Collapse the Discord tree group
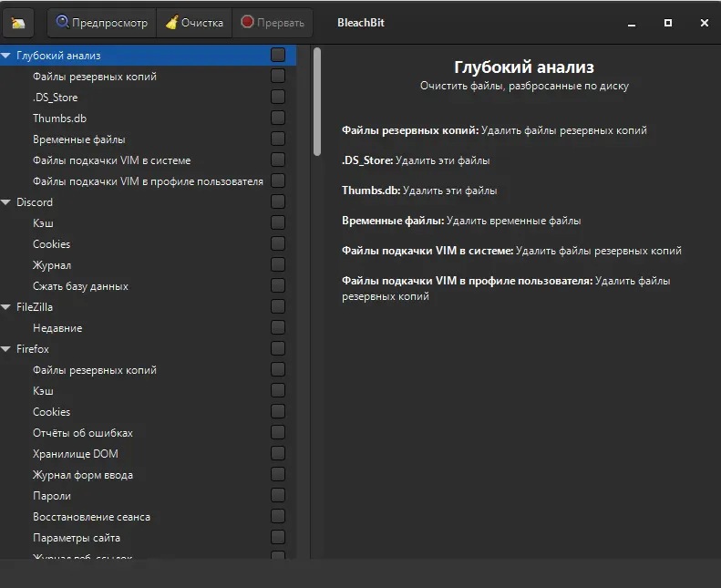721x588 pixels. 6,202
